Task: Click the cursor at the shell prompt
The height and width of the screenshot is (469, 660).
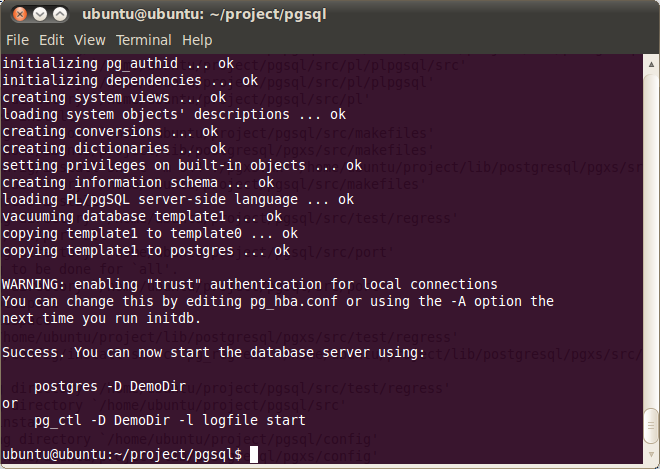Action: pyautogui.click(x=254, y=454)
